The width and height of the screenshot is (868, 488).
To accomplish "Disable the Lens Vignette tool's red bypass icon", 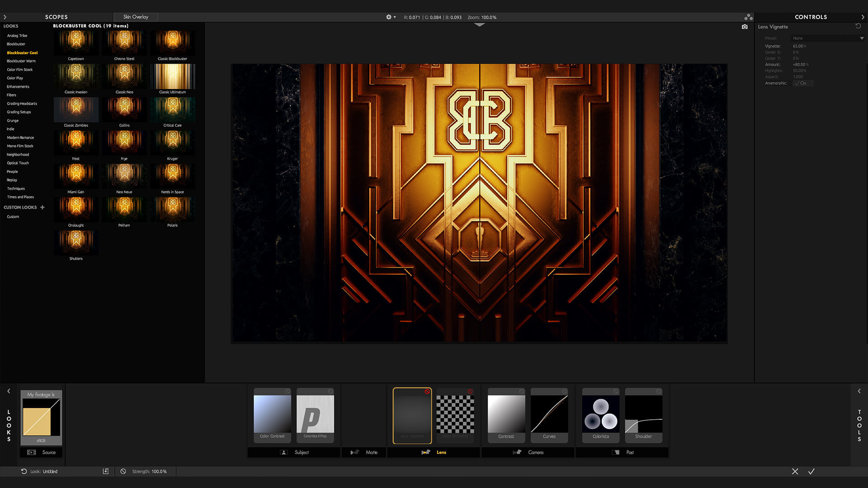I will pyautogui.click(x=427, y=391).
